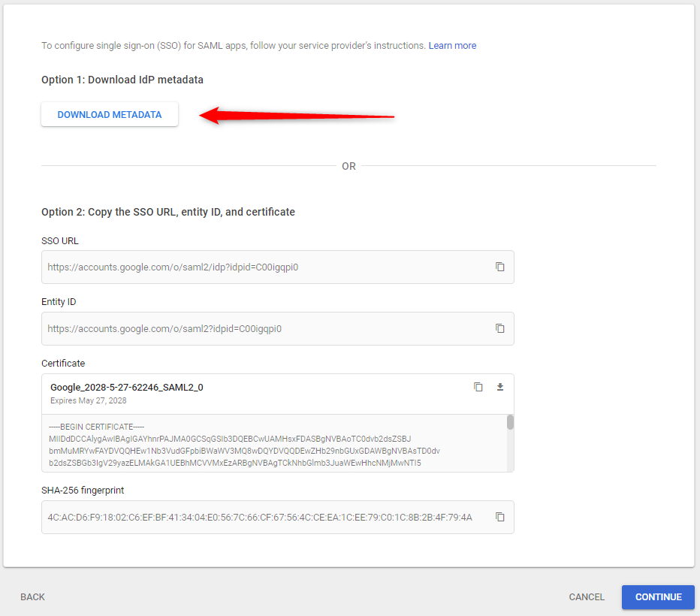Click the Entity ID label
Image resolution: width=700 pixels, height=616 pixels.
59,302
